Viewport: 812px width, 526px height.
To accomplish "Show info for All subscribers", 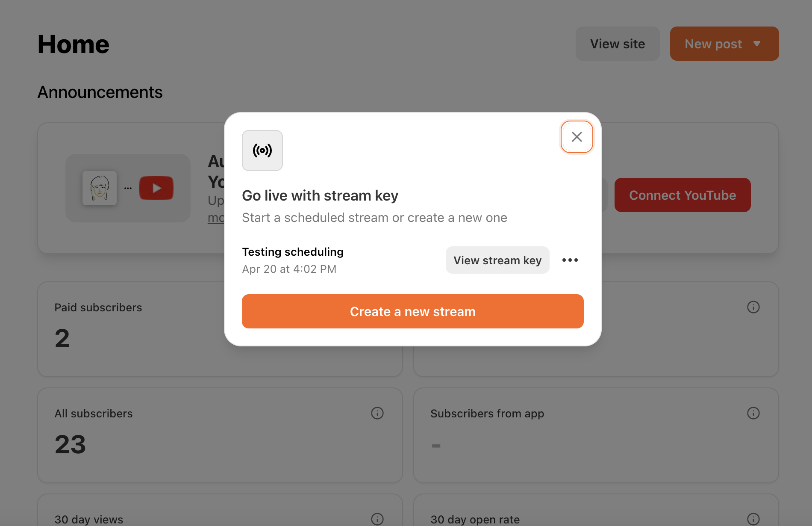I will pyautogui.click(x=377, y=413).
